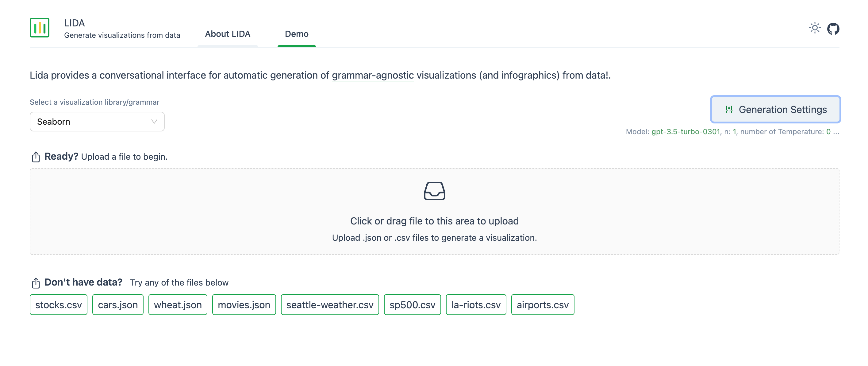Open the Generation Settings button
The width and height of the screenshot is (868, 366).
775,109
